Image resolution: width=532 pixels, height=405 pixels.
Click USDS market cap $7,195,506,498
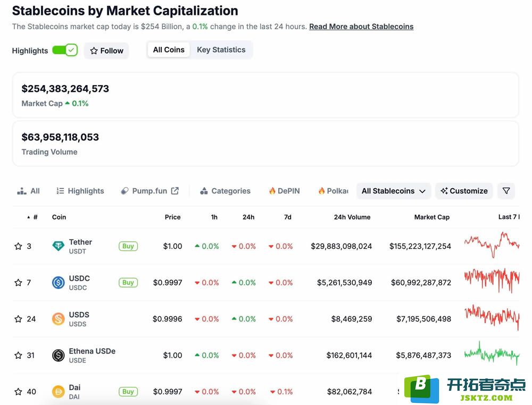[x=424, y=319]
